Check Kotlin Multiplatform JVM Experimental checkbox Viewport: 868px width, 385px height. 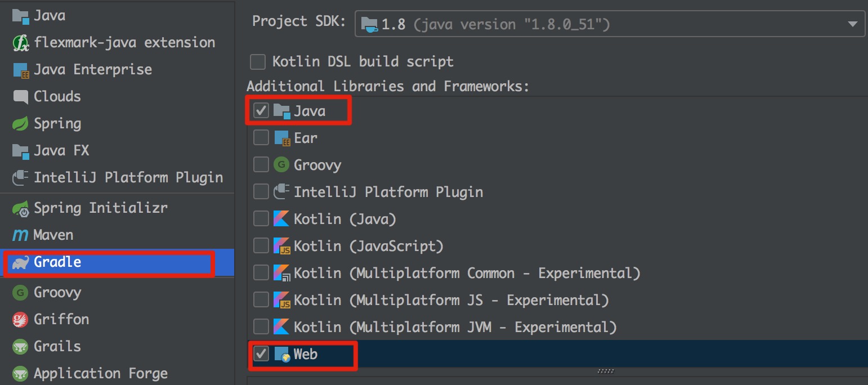click(x=261, y=327)
